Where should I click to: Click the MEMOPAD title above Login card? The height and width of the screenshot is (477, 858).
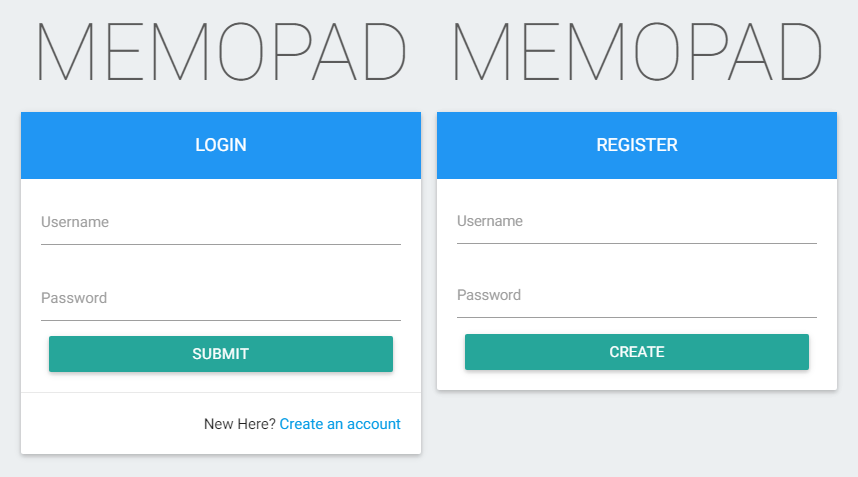221,52
